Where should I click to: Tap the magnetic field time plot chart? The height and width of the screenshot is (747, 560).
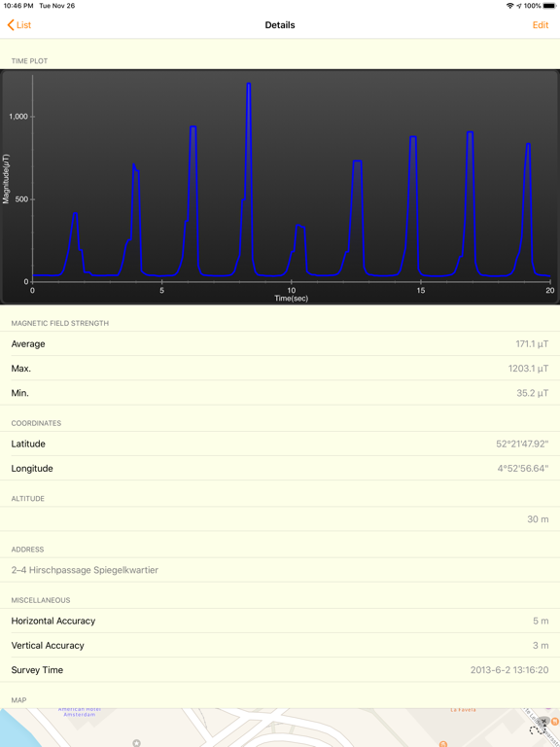(x=280, y=187)
